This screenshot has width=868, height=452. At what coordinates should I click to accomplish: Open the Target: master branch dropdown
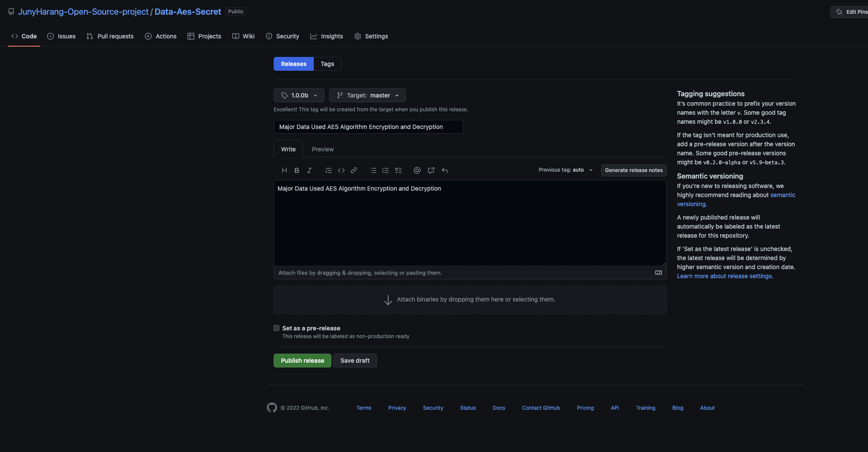click(368, 95)
